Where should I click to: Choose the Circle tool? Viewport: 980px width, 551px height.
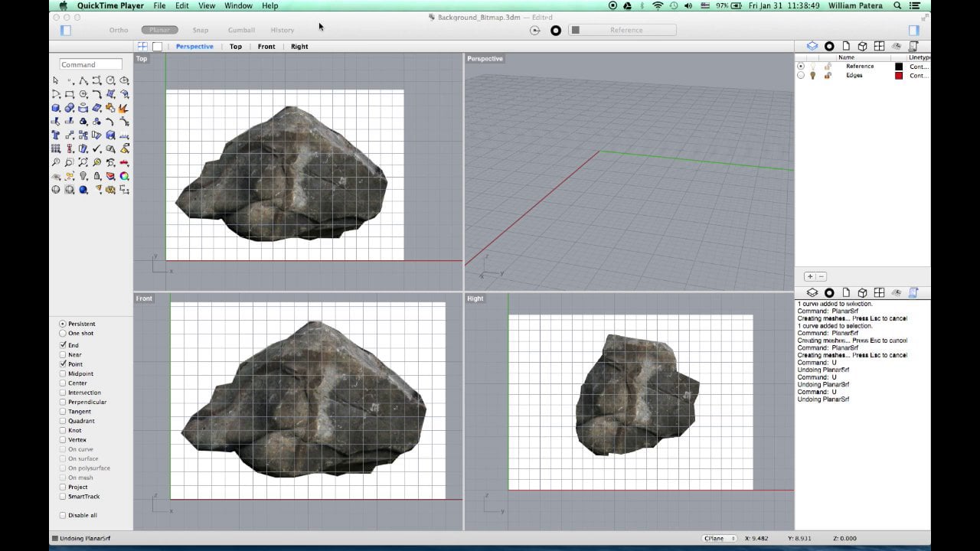pos(111,80)
